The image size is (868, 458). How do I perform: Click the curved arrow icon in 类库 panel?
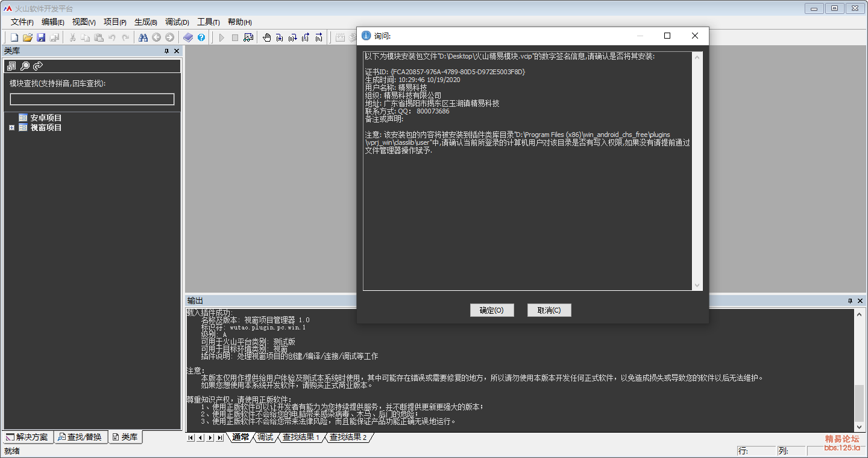click(x=38, y=66)
